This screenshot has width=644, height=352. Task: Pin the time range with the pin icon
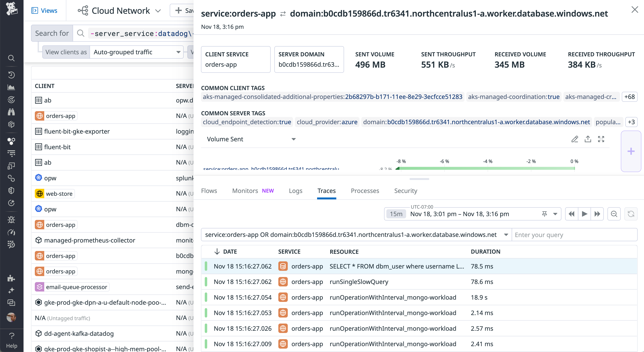(x=544, y=214)
